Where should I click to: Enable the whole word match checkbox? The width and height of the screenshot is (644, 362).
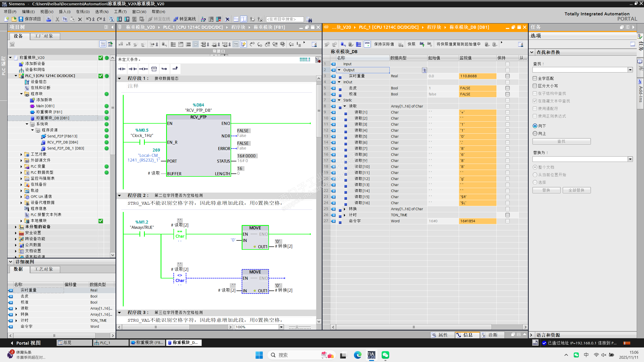[535, 78]
